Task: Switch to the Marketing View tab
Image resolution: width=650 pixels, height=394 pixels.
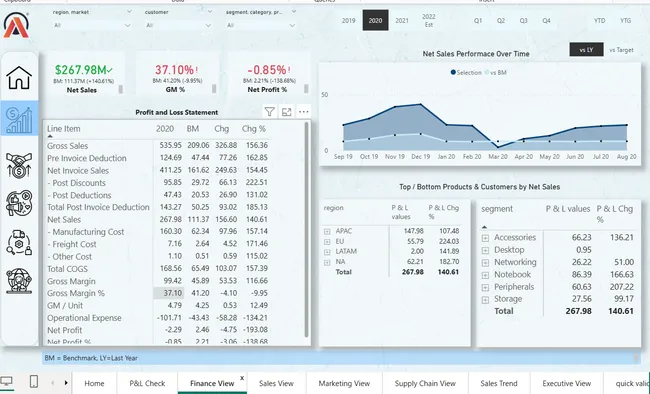Action: click(x=344, y=383)
